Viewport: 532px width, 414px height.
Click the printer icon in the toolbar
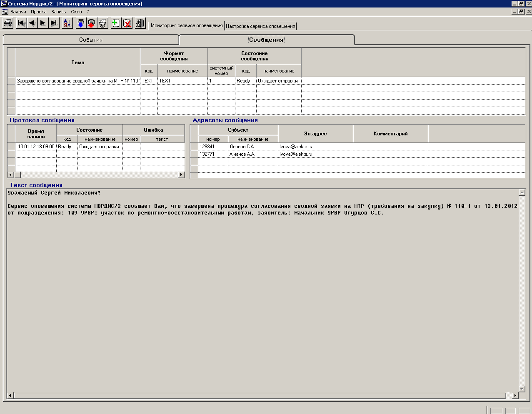(x=8, y=23)
